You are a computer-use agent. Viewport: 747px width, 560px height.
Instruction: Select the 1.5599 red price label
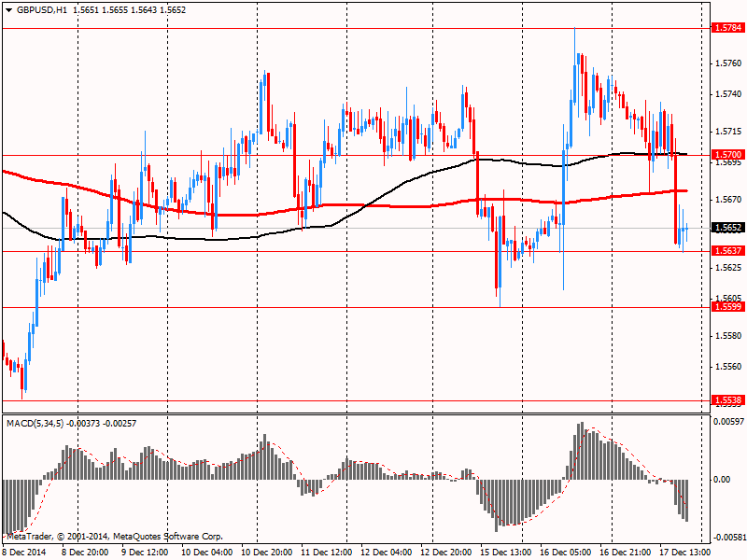[x=728, y=307]
